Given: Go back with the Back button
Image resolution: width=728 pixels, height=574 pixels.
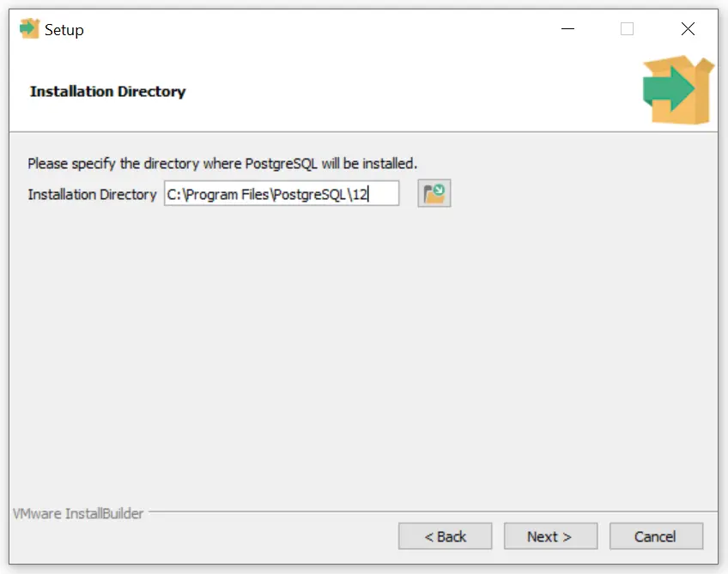Looking at the screenshot, I should [445, 536].
